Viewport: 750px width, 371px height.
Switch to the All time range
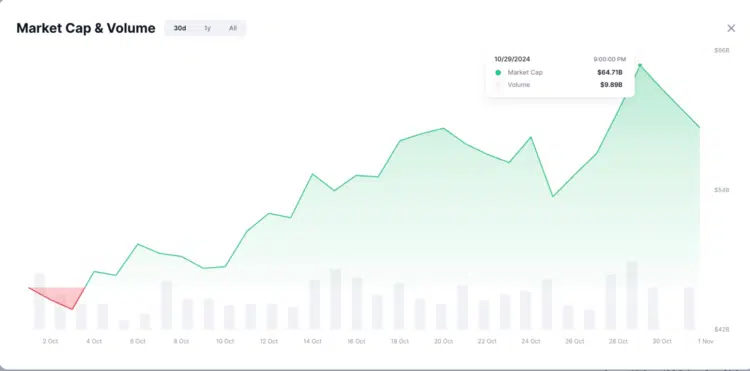pyautogui.click(x=232, y=28)
